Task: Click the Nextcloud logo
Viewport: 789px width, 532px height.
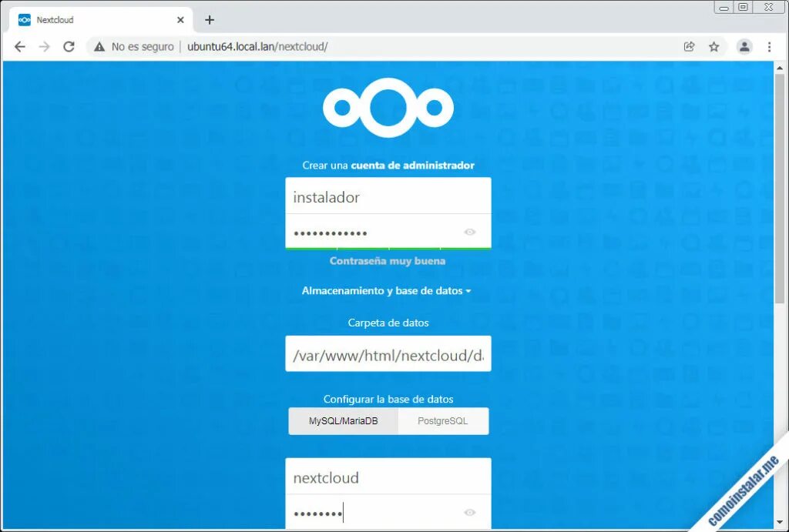Action: click(388, 108)
